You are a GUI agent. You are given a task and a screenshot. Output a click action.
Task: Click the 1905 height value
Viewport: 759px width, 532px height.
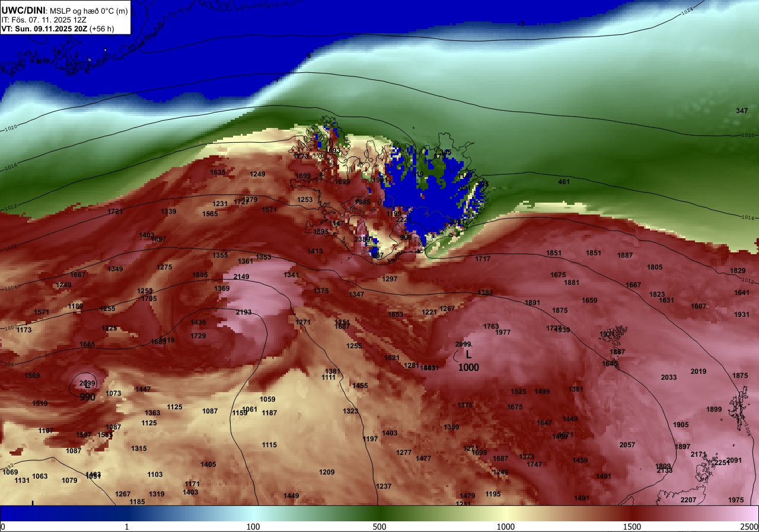coord(681,425)
